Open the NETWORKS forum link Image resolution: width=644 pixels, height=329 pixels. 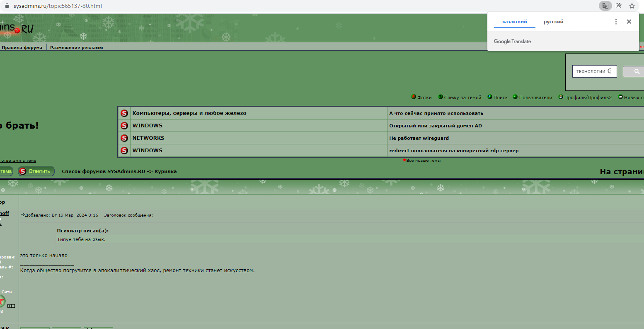tap(148, 138)
